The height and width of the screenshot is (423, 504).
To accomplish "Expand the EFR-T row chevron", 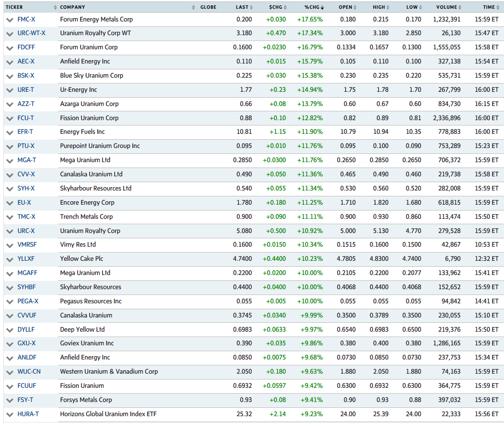I will 9,132.
